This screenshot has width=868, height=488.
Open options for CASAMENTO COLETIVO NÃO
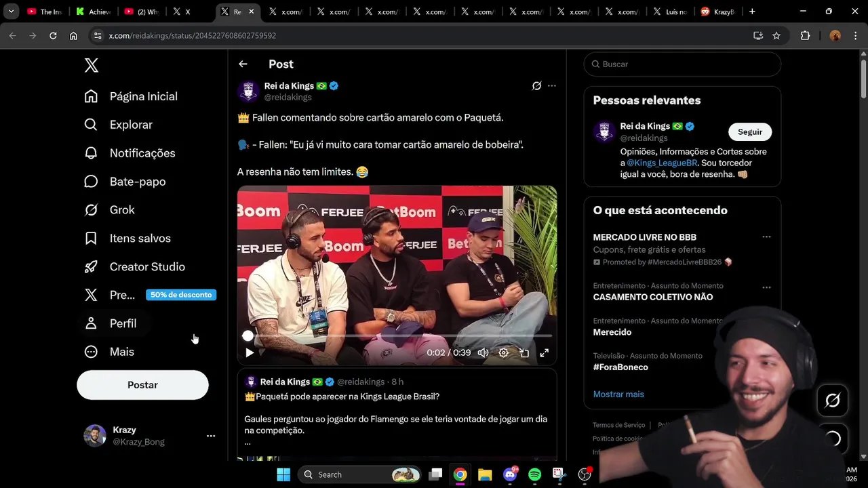(766, 287)
